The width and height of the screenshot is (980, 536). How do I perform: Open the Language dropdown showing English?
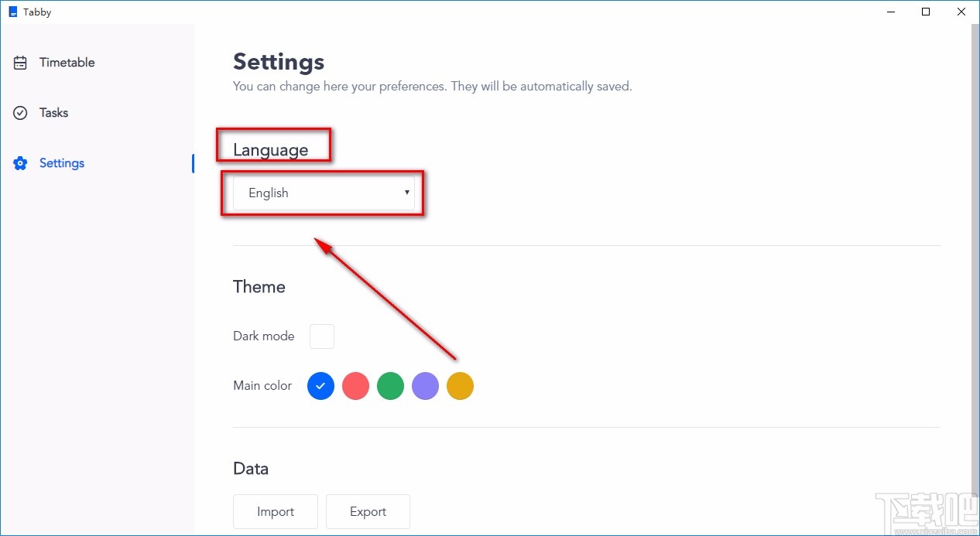pos(324,193)
